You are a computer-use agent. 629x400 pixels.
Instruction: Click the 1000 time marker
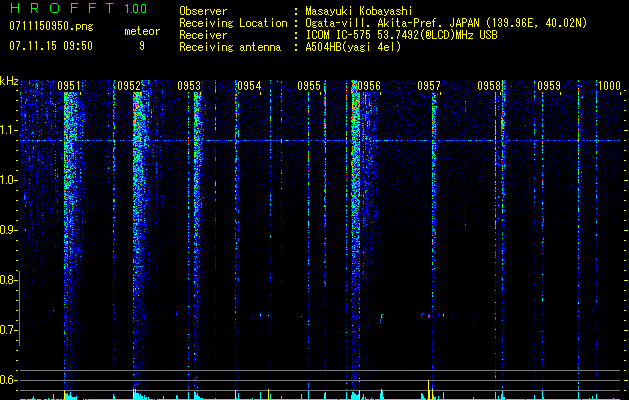(x=609, y=86)
